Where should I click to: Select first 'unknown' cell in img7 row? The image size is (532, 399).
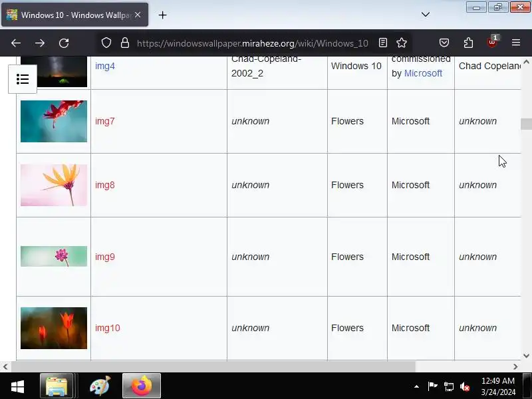251,121
